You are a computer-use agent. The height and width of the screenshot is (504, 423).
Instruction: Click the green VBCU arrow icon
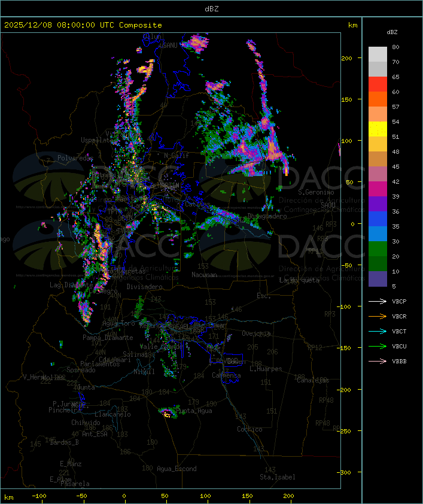click(378, 346)
